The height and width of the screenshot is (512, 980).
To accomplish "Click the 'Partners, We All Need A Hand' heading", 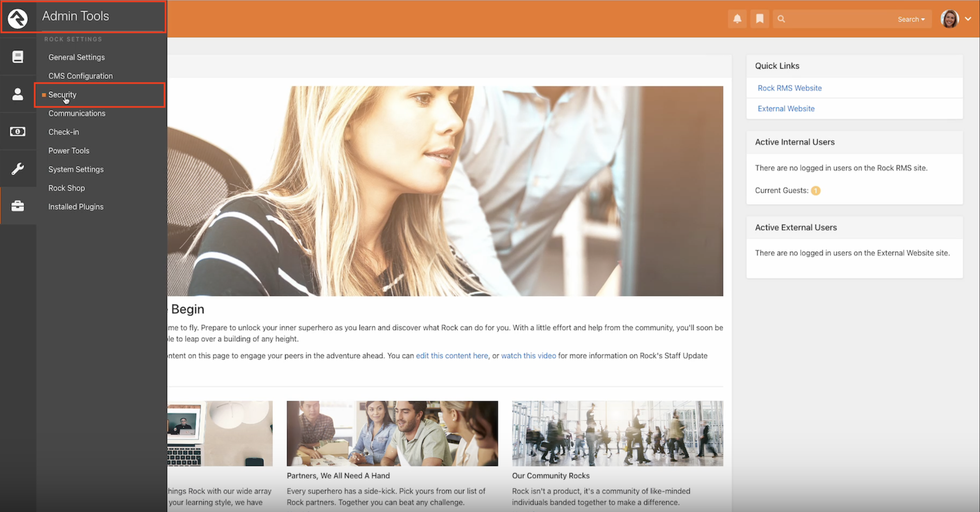I will pyautogui.click(x=338, y=476).
